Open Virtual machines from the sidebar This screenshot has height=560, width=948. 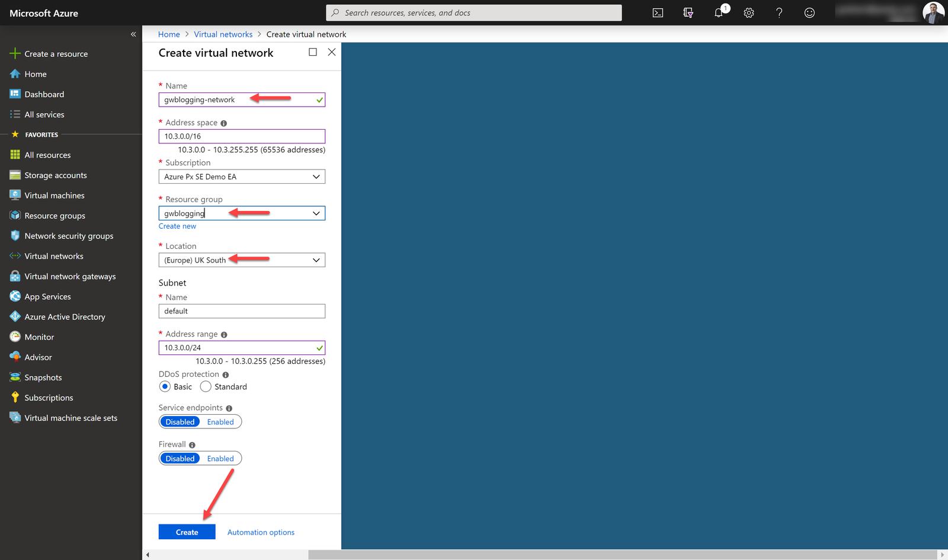54,195
